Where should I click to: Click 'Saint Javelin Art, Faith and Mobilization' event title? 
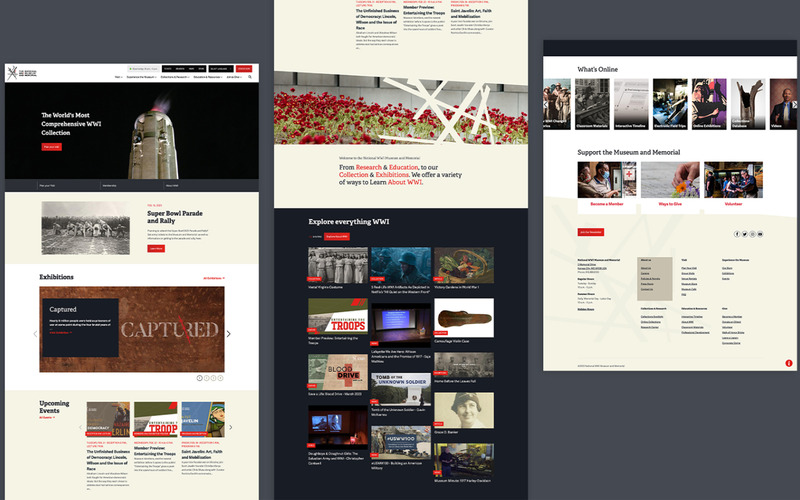202,455
